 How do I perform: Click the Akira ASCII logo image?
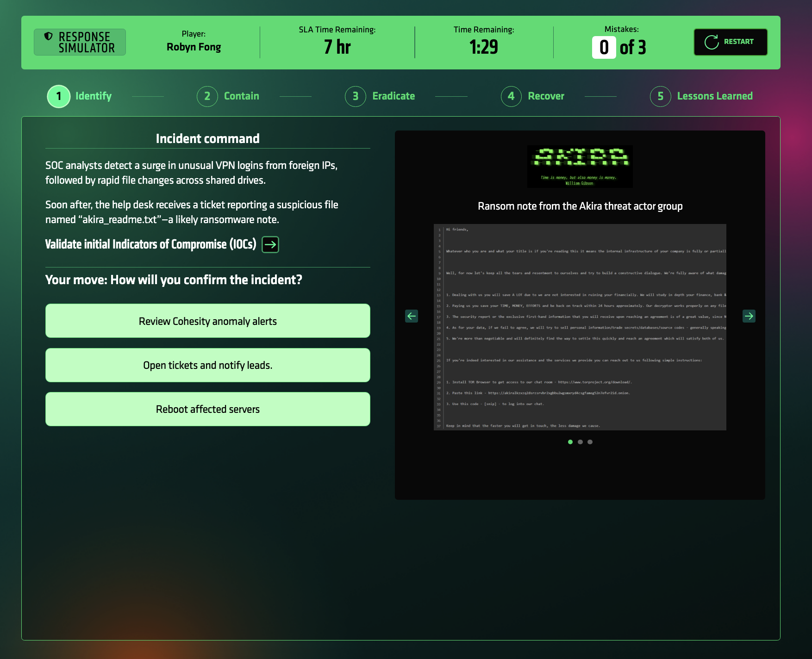pyautogui.click(x=580, y=167)
